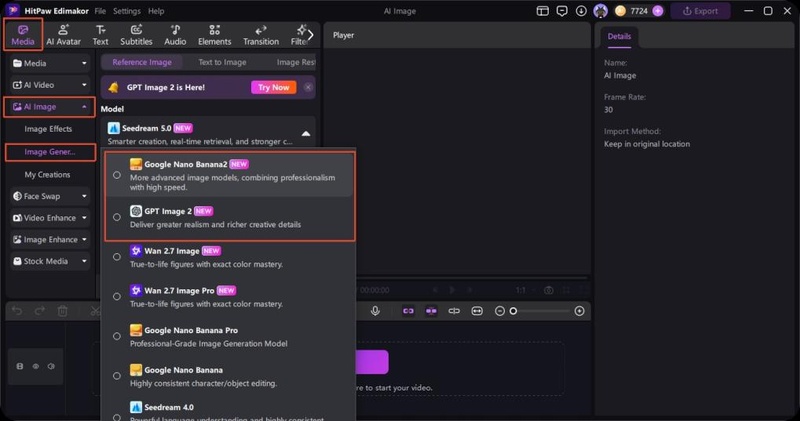
Task: Open the user account avatar
Action: click(601, 11)
